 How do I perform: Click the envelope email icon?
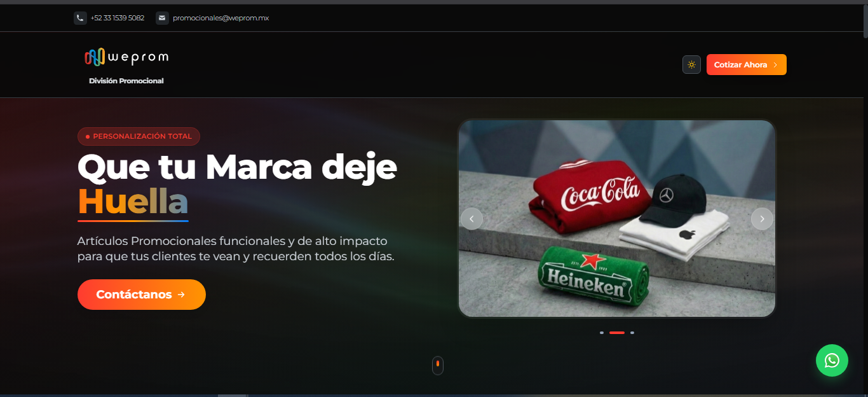pos(162,18)
